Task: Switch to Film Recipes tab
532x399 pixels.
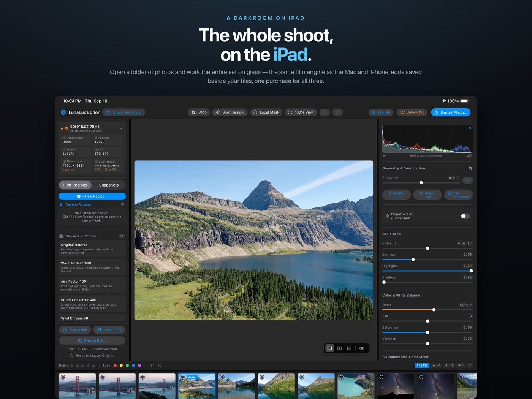Action: coord(75,185)
